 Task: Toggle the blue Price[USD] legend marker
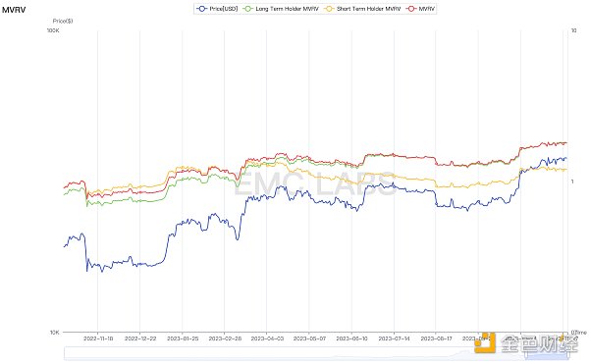[x=201, y=8]
